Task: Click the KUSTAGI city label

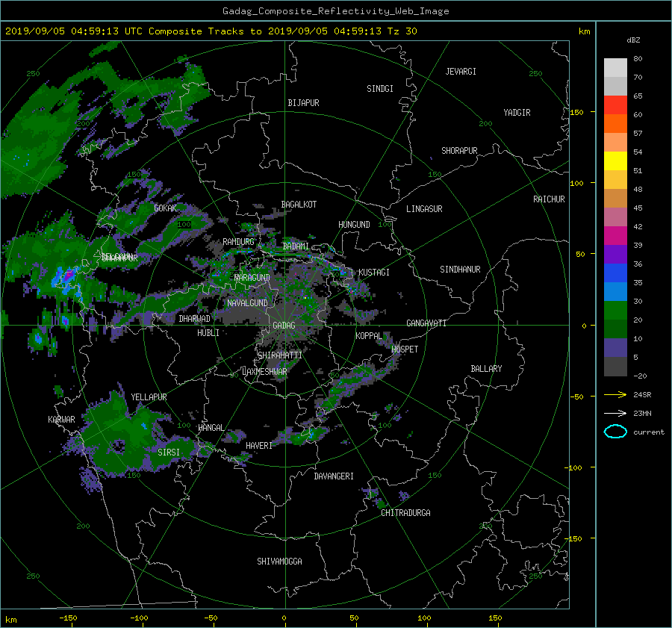Action: (374, 273)
